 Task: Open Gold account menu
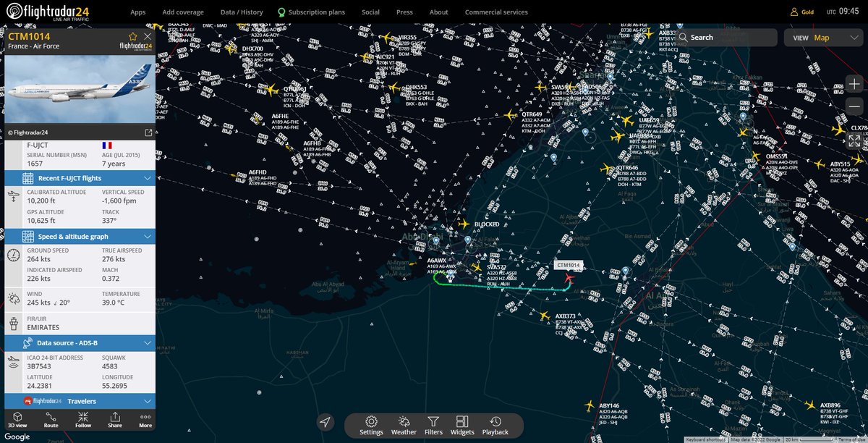point(802,12)
